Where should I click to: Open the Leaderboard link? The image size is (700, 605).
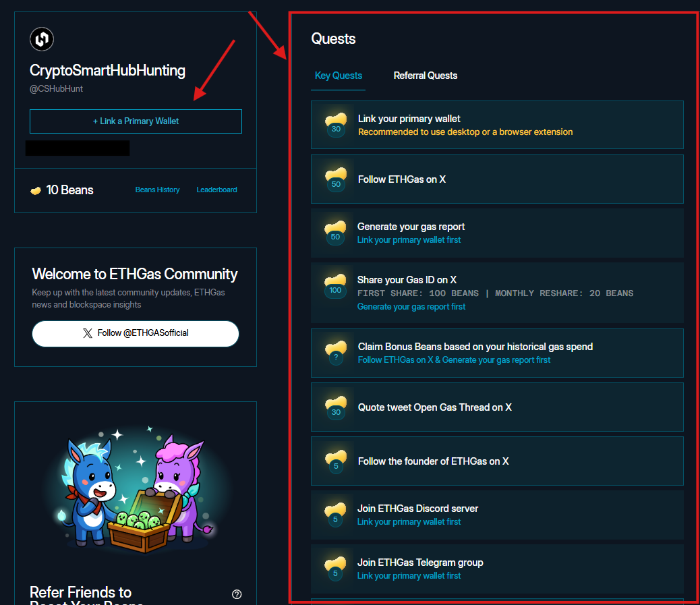click(216, 190)
